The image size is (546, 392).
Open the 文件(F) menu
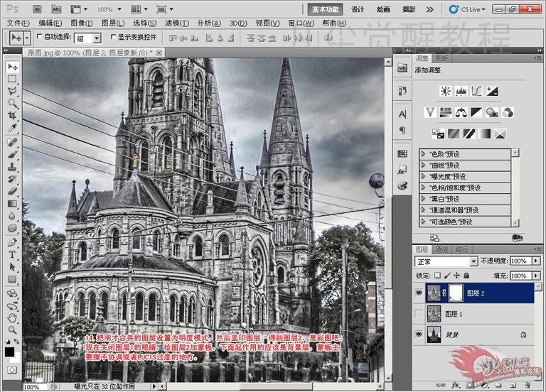coord(18,23)
